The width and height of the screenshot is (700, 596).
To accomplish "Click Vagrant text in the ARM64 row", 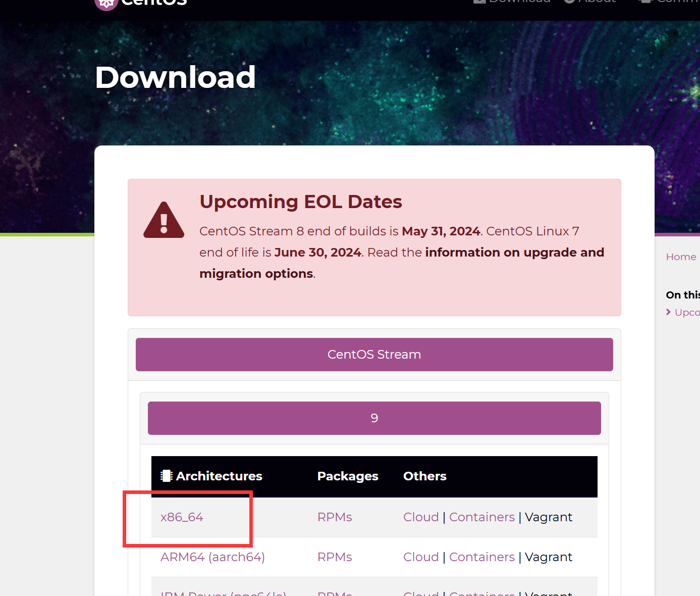I will coord(549,557).
